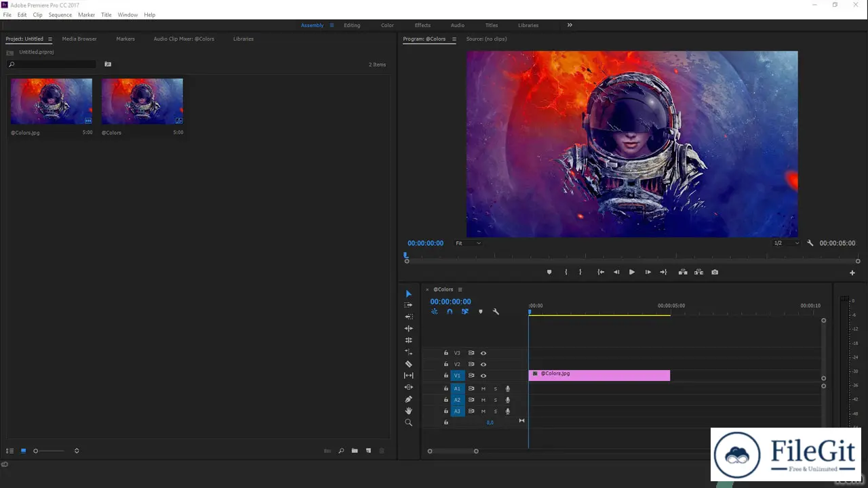Click New Item in Project panel
868x488 pixels.
click(369, 451)
